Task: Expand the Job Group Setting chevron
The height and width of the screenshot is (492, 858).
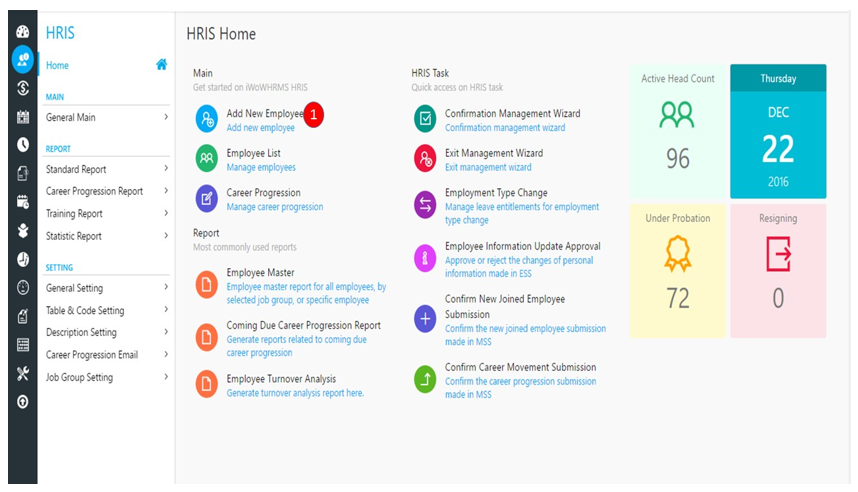Action: point(166,377)
